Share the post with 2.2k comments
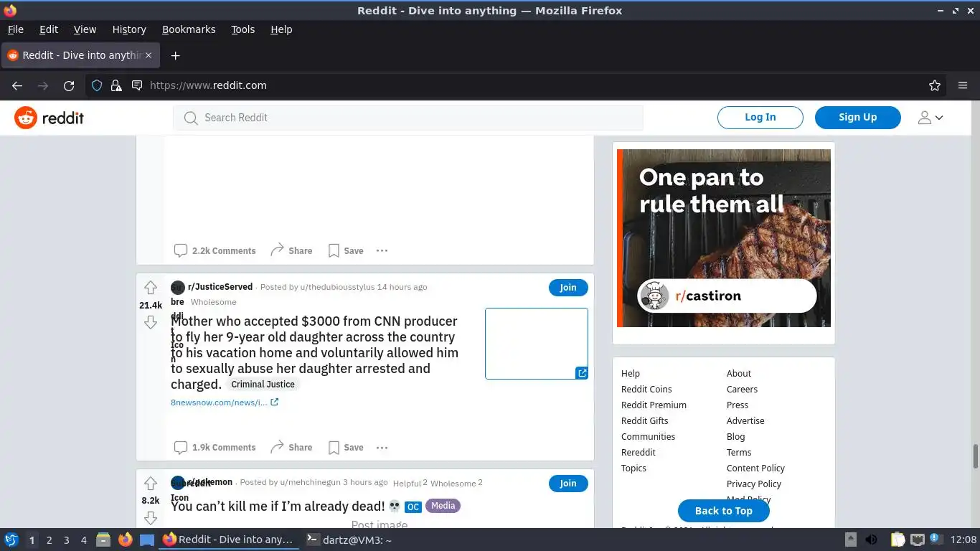 (291, 250)
